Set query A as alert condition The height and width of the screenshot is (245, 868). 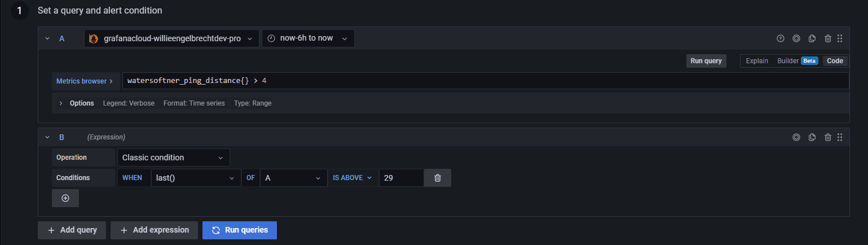click(796, 38)
